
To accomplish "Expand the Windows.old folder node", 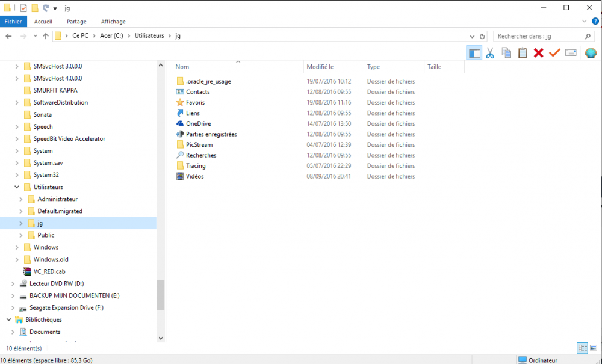I will (x=17, y=259).
